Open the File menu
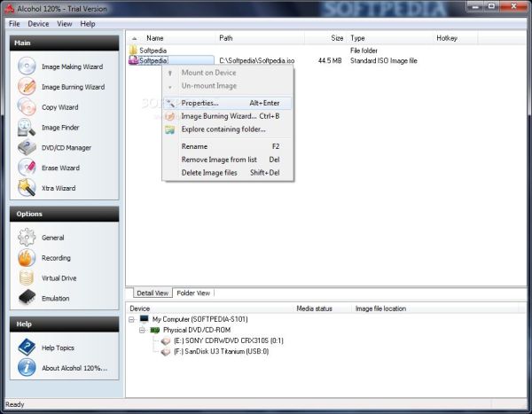This screenshot has height=414, width=532. [x=14, y=24]
